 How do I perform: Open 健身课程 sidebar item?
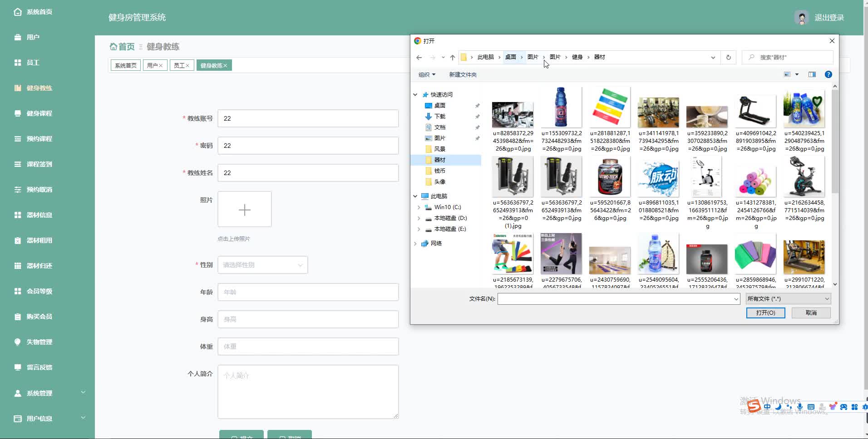(39, 113)
